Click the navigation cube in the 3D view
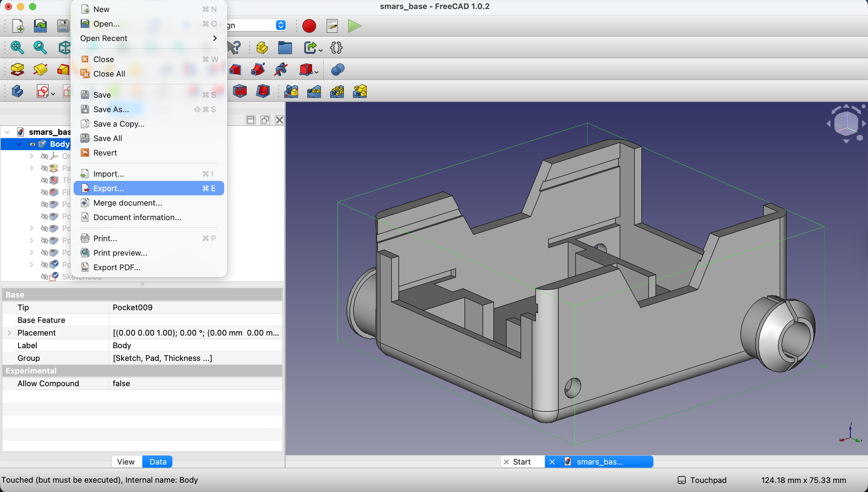 [x=846, y=123]
